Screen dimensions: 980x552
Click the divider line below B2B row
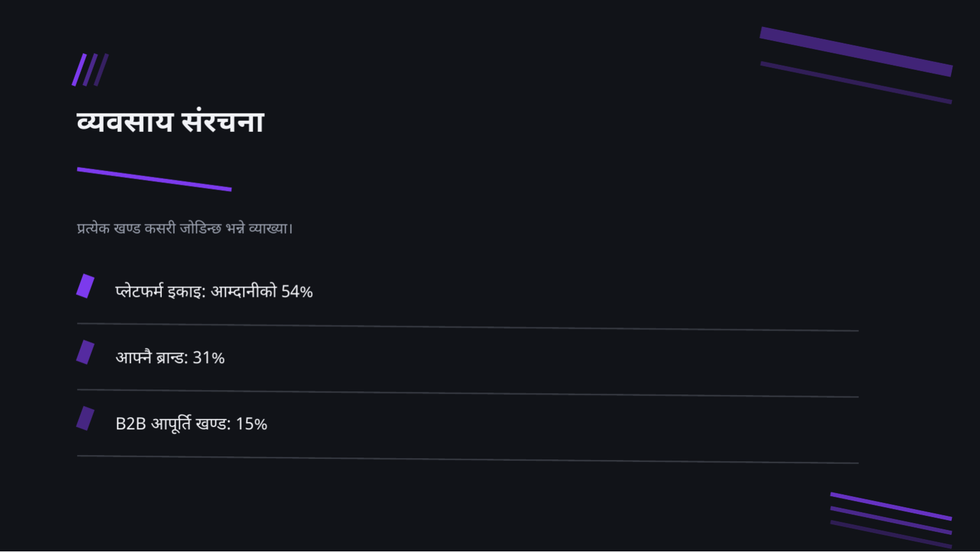[467, 459]
